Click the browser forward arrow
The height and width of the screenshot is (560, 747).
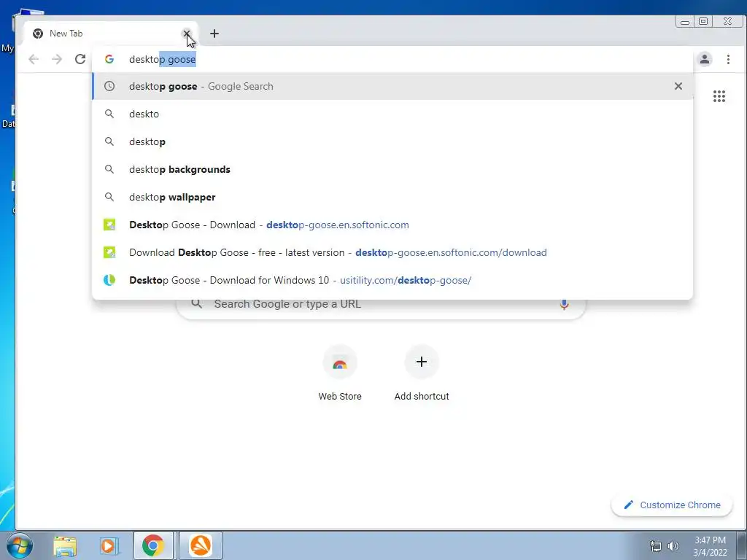[x=57, y=59]
